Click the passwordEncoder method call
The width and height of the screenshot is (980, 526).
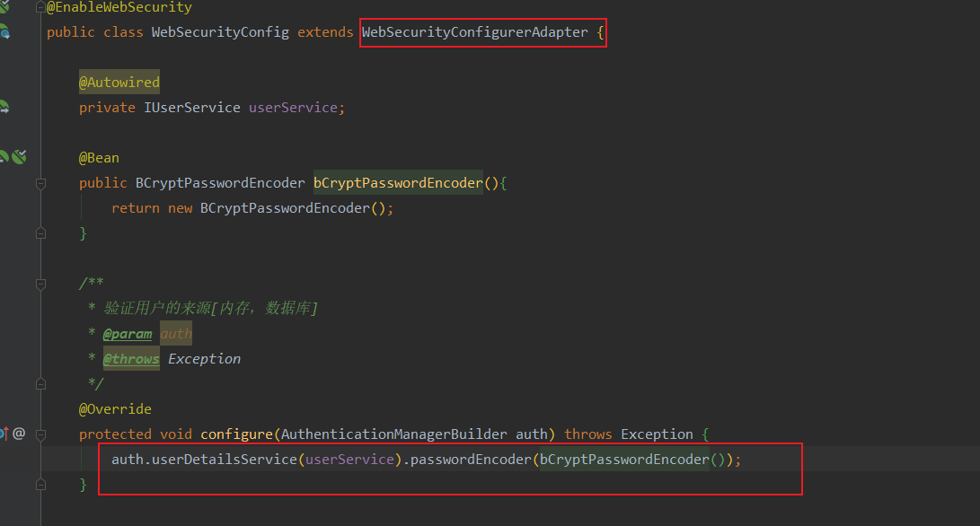[471, 460]
